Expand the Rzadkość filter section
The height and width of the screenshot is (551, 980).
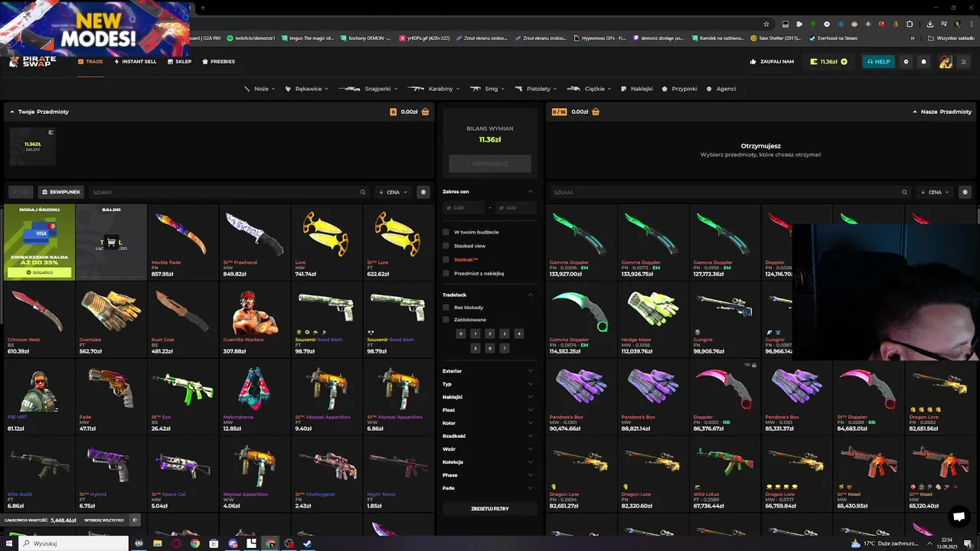[488, 436]
